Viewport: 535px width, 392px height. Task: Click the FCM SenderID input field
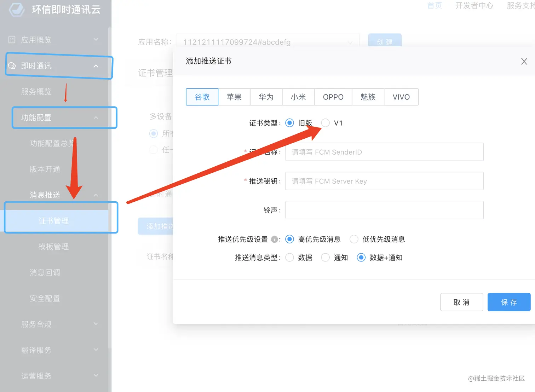coord(384,152)
